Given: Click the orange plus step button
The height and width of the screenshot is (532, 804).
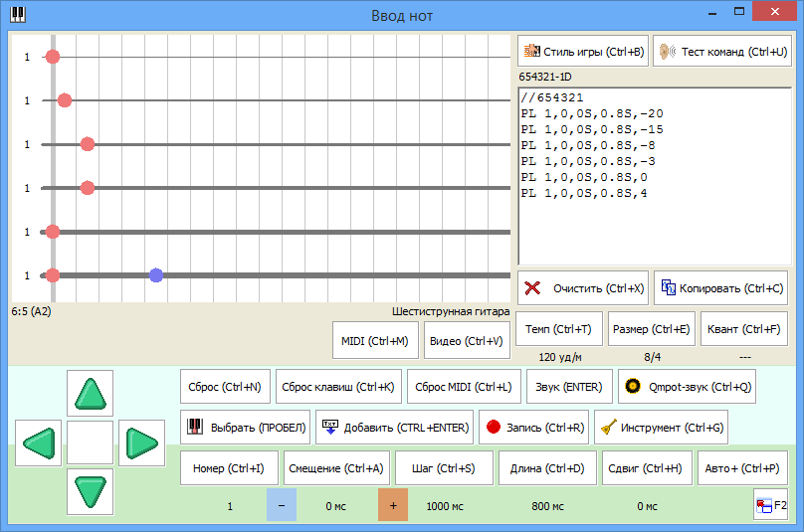Looking at the screenshot, I should (x=393, y=505).
